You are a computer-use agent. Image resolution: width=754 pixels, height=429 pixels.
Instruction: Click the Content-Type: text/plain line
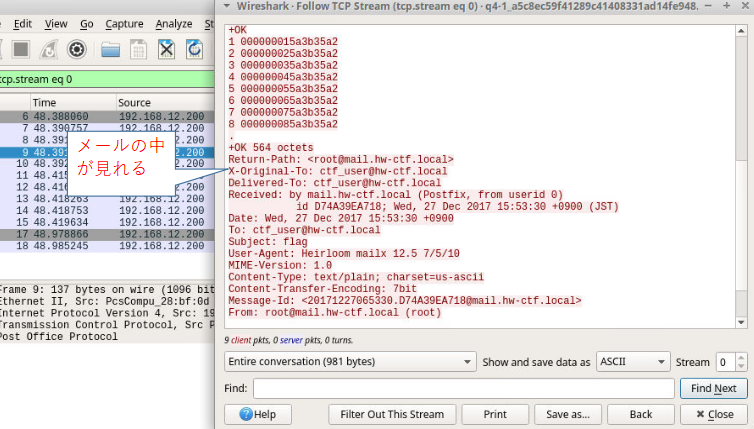tap(356, 277)
